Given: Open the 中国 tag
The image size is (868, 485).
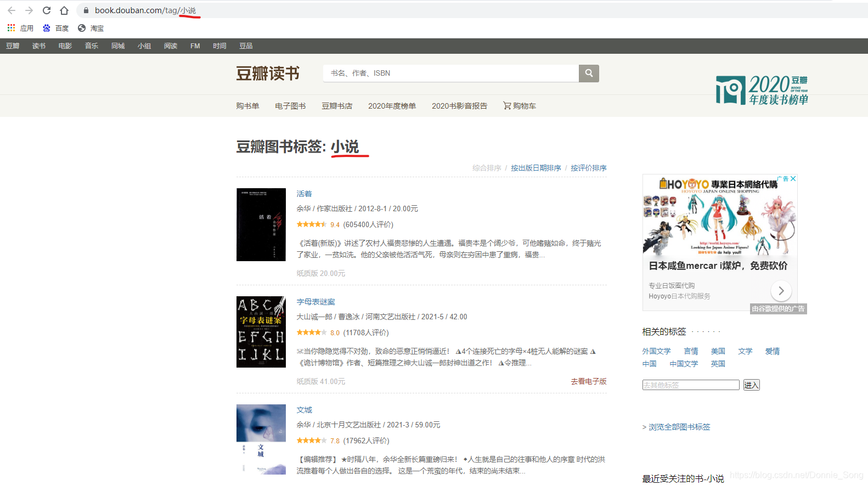Looking at the screenshot, I should click(x=650, y=364).
